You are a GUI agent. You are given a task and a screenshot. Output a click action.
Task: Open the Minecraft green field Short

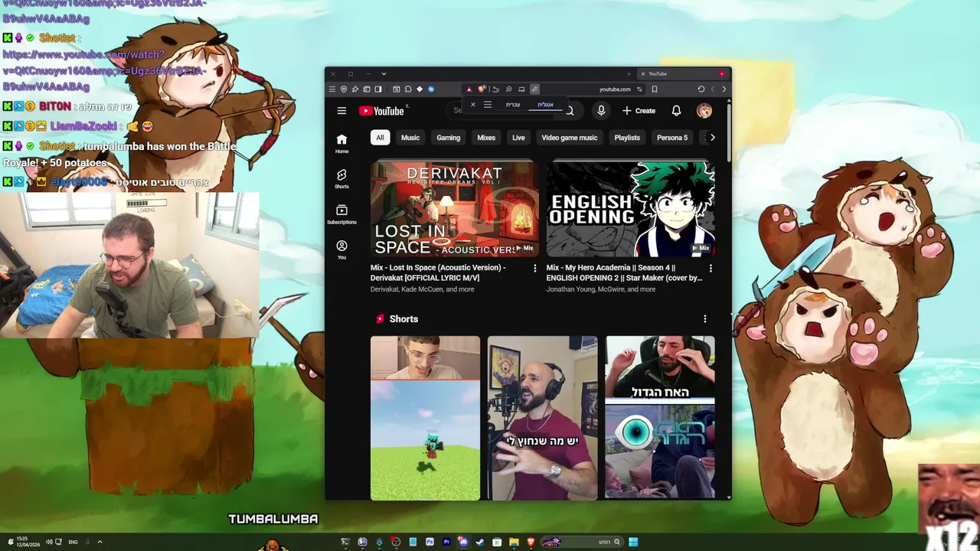coord(426,418)
